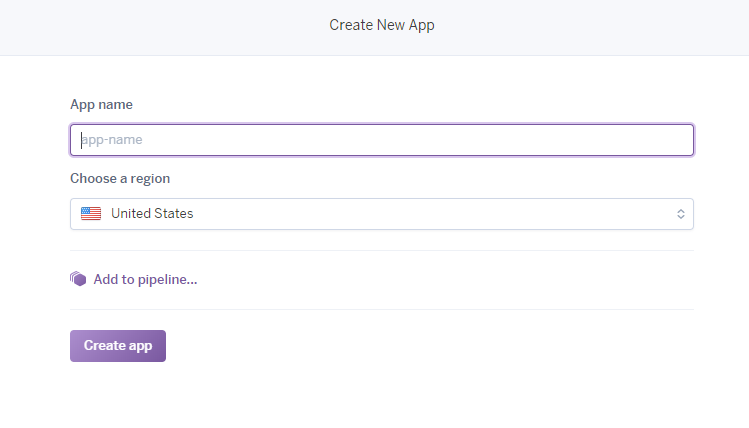
Task: Click the Create New App header title
Action: coord(382,25)
